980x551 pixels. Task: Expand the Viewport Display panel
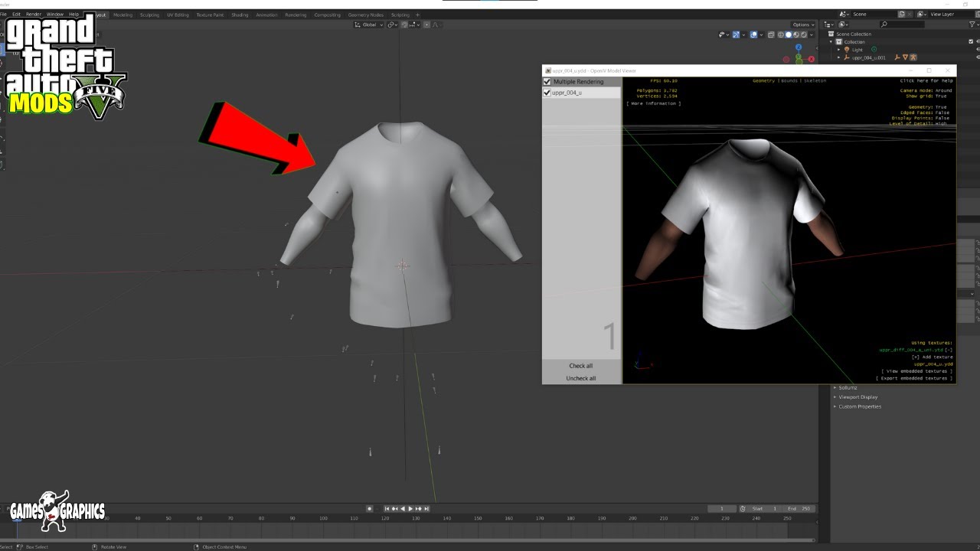tap(857, 397)
